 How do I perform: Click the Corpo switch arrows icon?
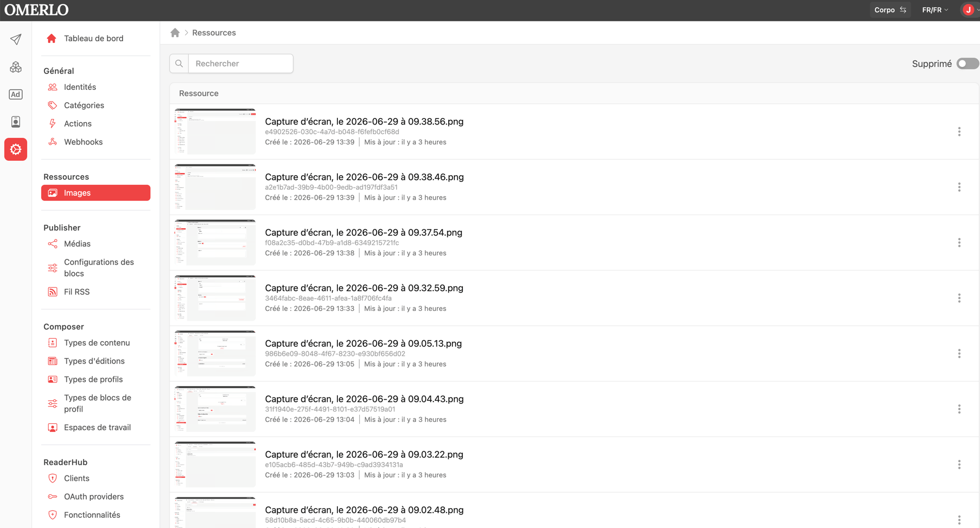[903, 10]
